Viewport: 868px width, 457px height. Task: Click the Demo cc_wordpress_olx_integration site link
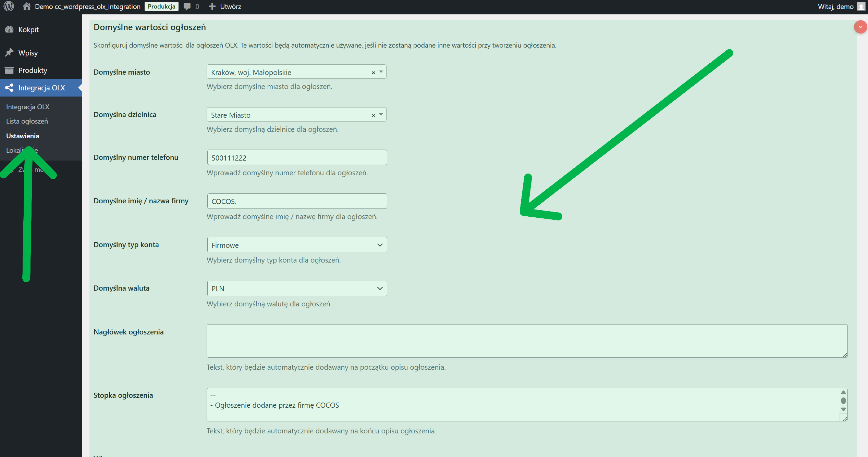tap(88, 7)
